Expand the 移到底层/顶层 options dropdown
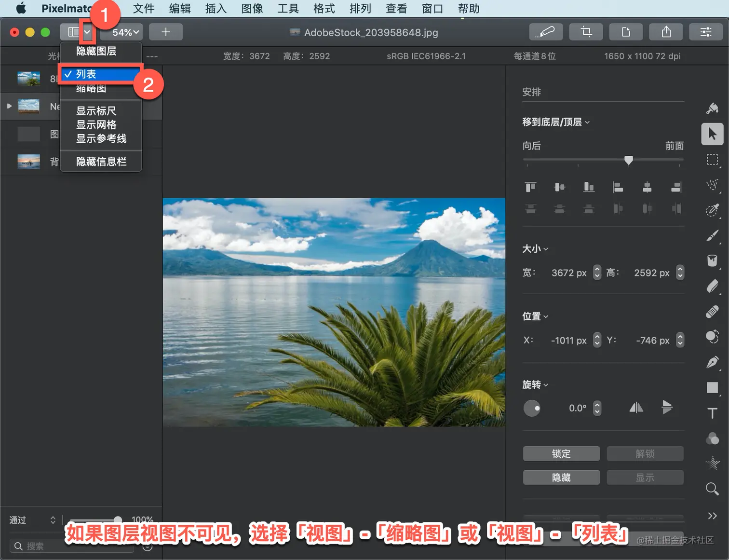Screen dimensions: 729x560 (556, 122)
